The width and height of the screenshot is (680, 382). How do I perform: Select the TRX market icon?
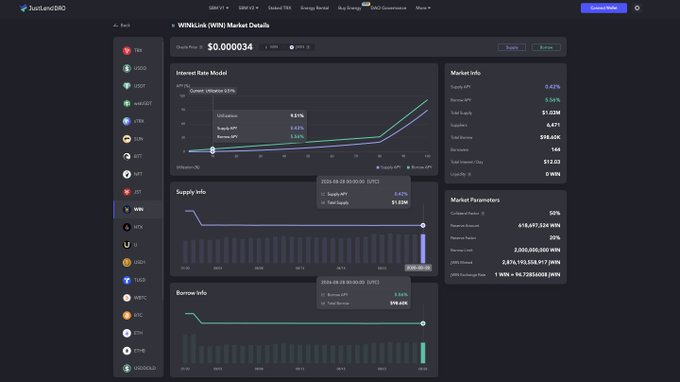(x=127, y=51)
